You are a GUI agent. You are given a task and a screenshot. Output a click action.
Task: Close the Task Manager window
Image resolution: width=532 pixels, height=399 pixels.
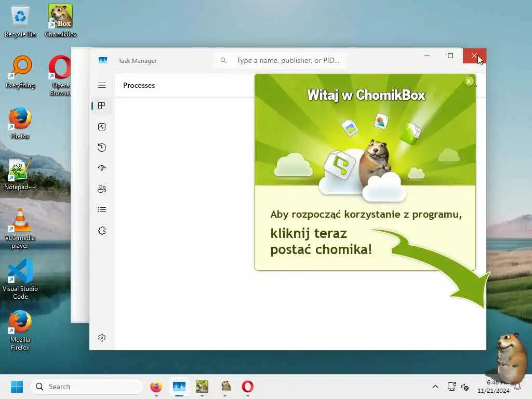[x=474, y=56]
